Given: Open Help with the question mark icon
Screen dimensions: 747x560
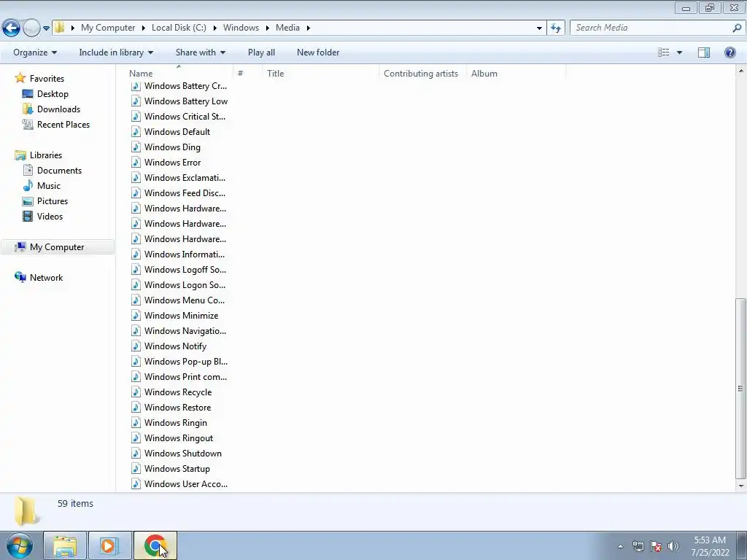Looking at the screenshot, I should [x=729, y=52].
